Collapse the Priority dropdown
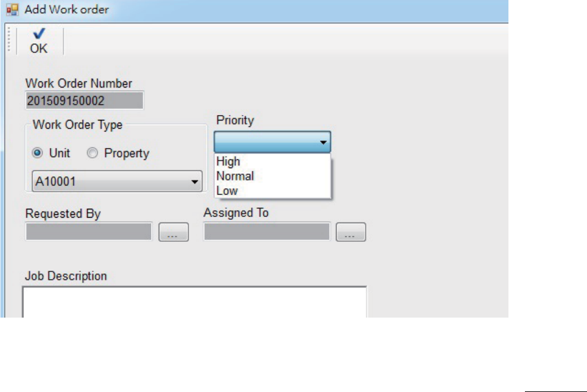This screenshot has width=587, height=392. pyautogui.click(x=272, y=142)
